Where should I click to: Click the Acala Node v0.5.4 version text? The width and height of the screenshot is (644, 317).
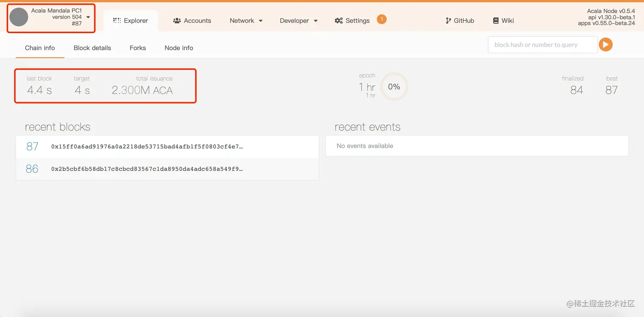pos(611,11)
